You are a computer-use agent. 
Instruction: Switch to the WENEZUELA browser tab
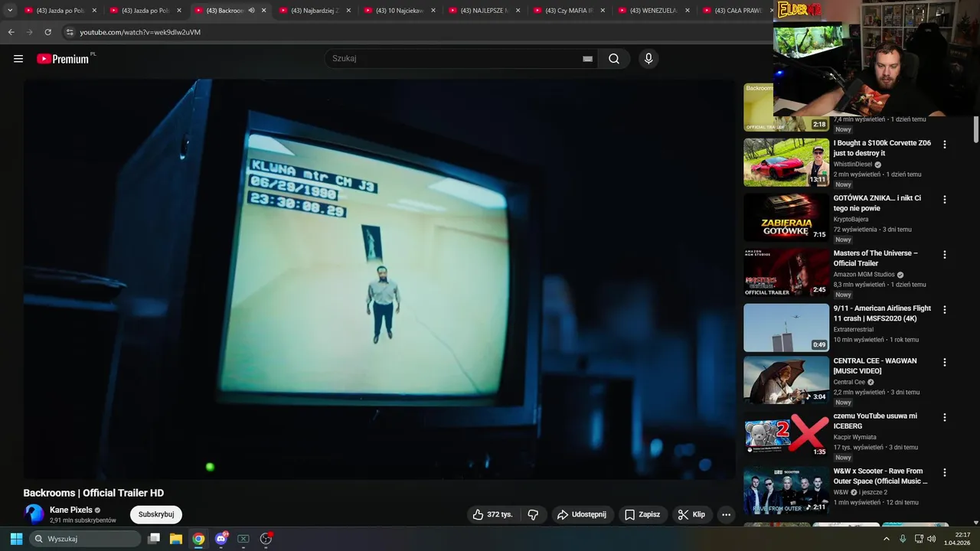(x=653, y=11)
